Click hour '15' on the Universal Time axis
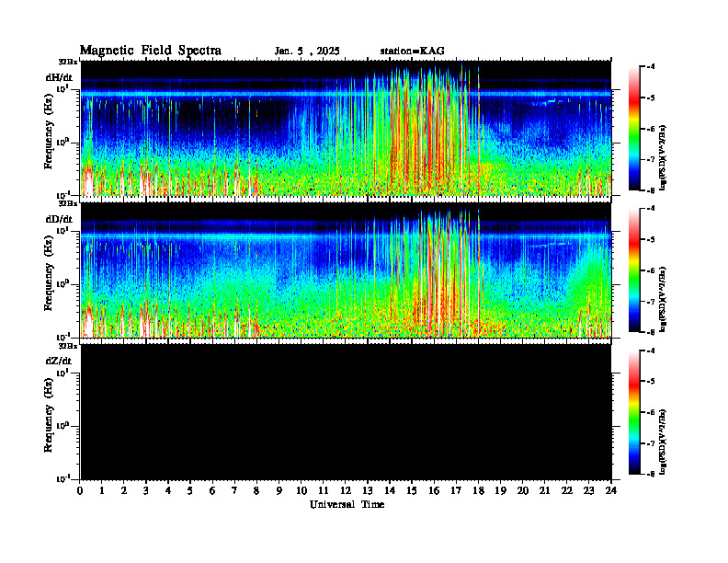The height and width of the screenshot is (563, 728). point(412,491)
